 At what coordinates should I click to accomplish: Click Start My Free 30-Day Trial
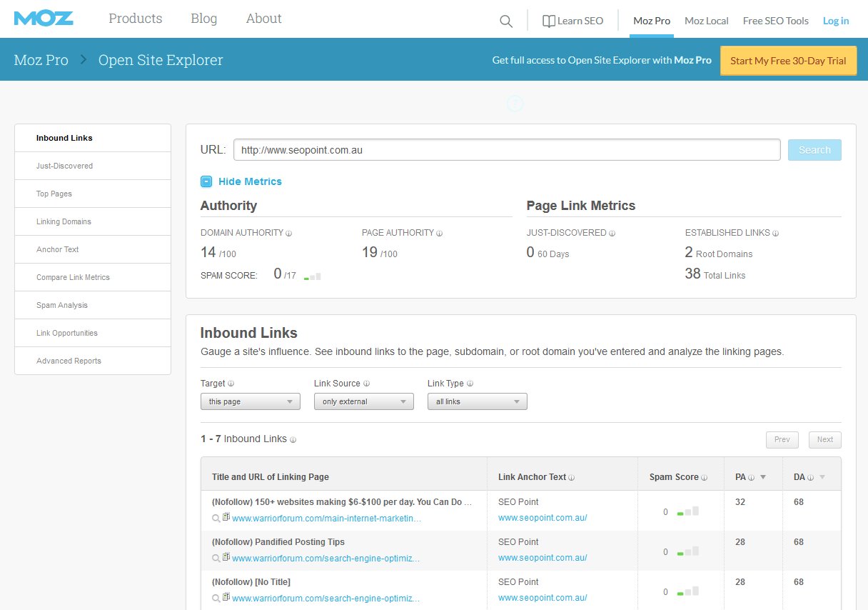click(x=788, y=61)
